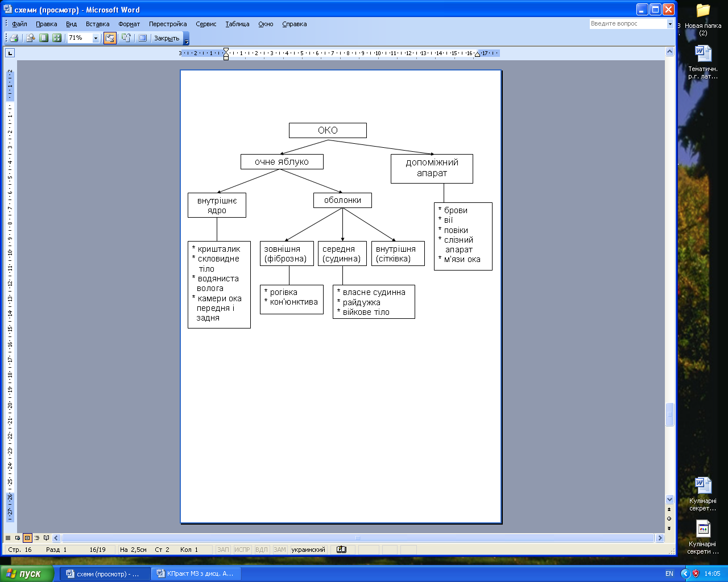Open the Файл menu

pyautogui.click(x=19, y=24)
